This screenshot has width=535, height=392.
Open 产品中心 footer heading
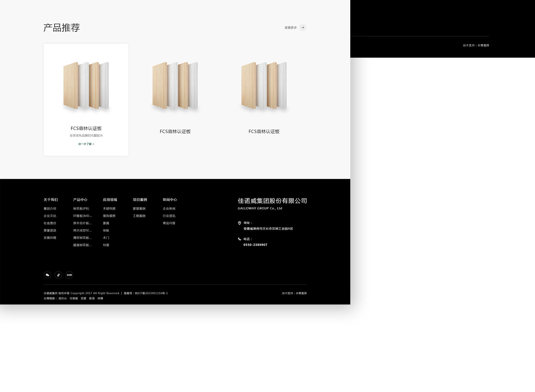coord(80,200)
